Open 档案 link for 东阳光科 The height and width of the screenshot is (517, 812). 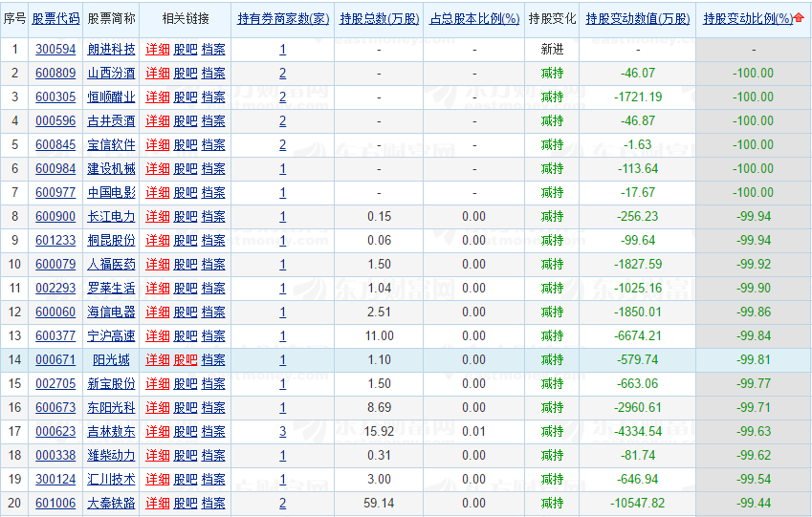pos(213,407)
